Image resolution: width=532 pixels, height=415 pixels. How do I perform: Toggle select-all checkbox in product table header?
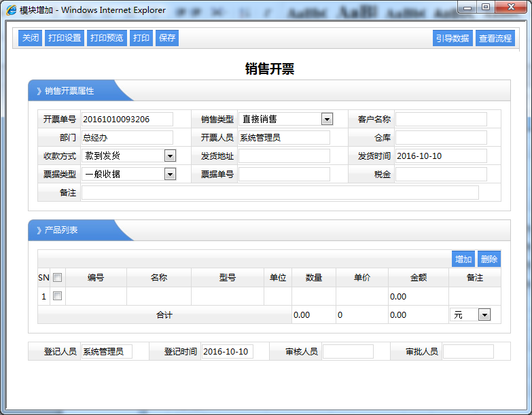point(58,277)
